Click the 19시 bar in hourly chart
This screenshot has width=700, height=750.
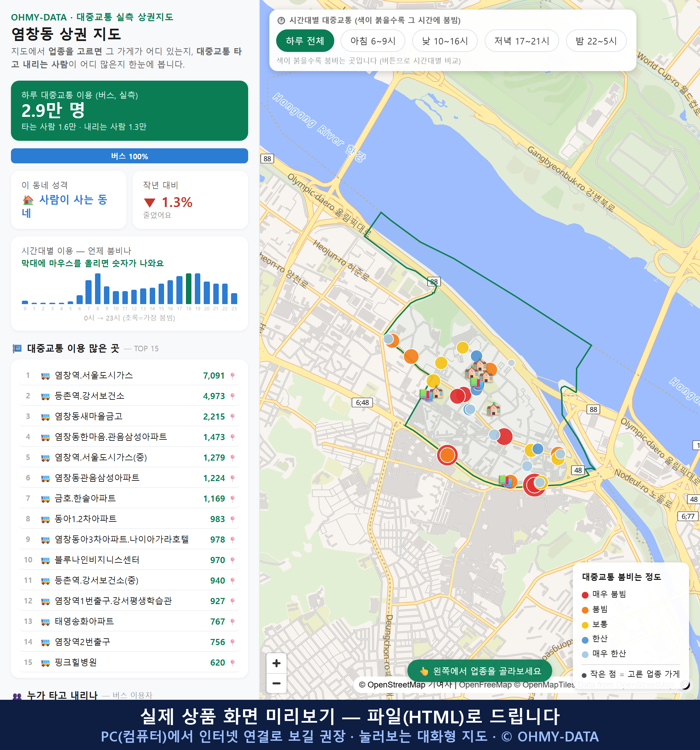[x=197, y=289]
